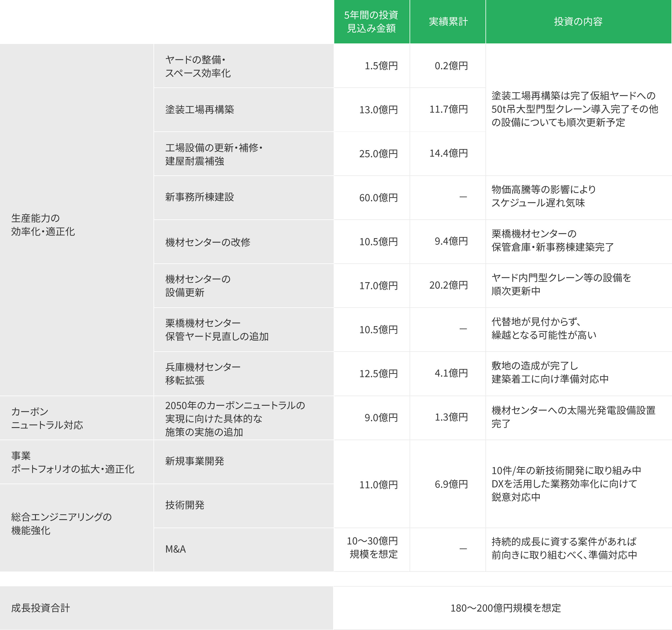The image size is (672, 630).
Task: Click the 成長投資合計 total row label
Action: pyautogui.click(x=41, y=608)
